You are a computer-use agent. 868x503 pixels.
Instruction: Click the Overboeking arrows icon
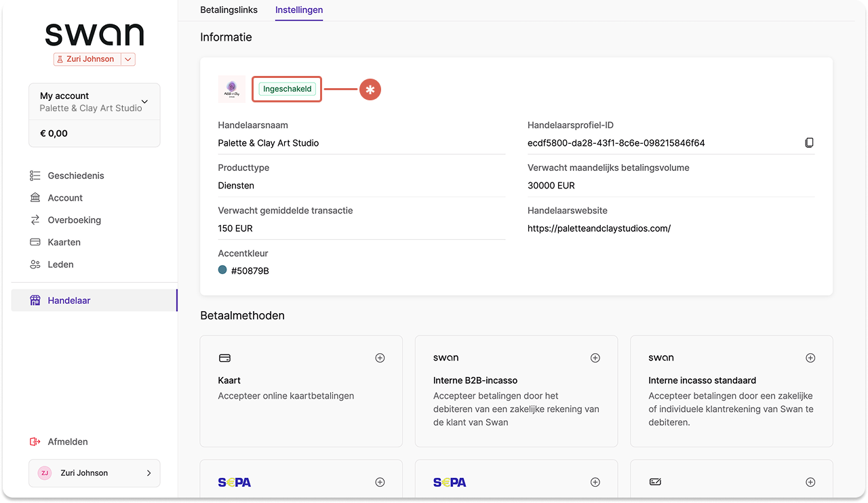pos(35,220)
